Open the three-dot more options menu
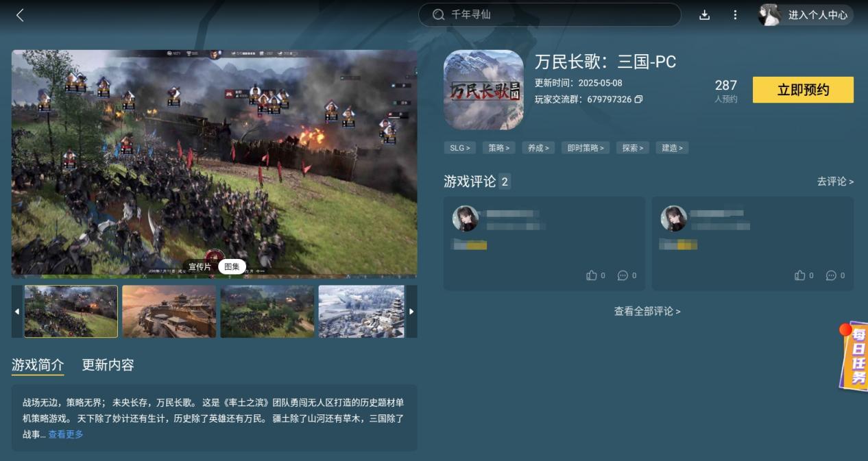This screenshot has height=461, width=868. click(735, 15)
